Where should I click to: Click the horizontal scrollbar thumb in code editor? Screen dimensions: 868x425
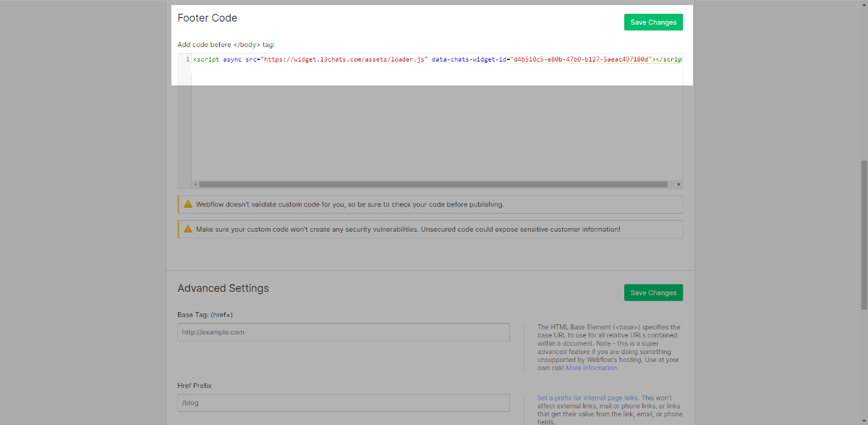pos(434,185)
